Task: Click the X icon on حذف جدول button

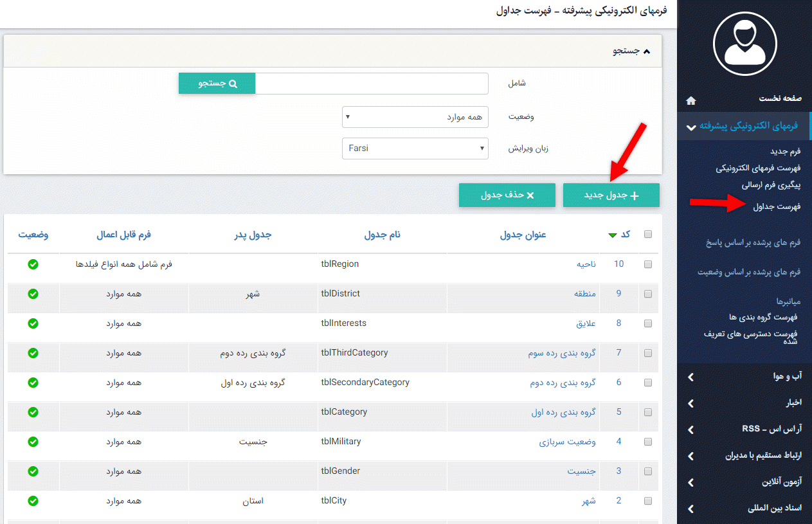Action: 531,194
